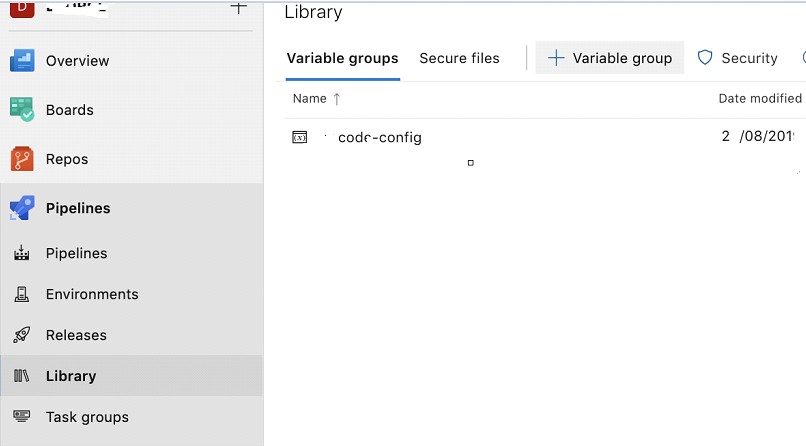Select the Variable groups tab

tap(342, 58)
